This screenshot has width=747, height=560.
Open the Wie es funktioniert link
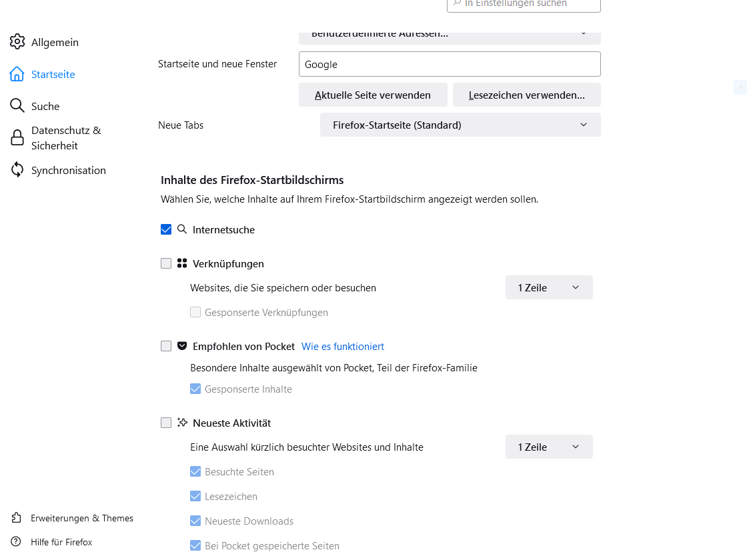(343, 346)
